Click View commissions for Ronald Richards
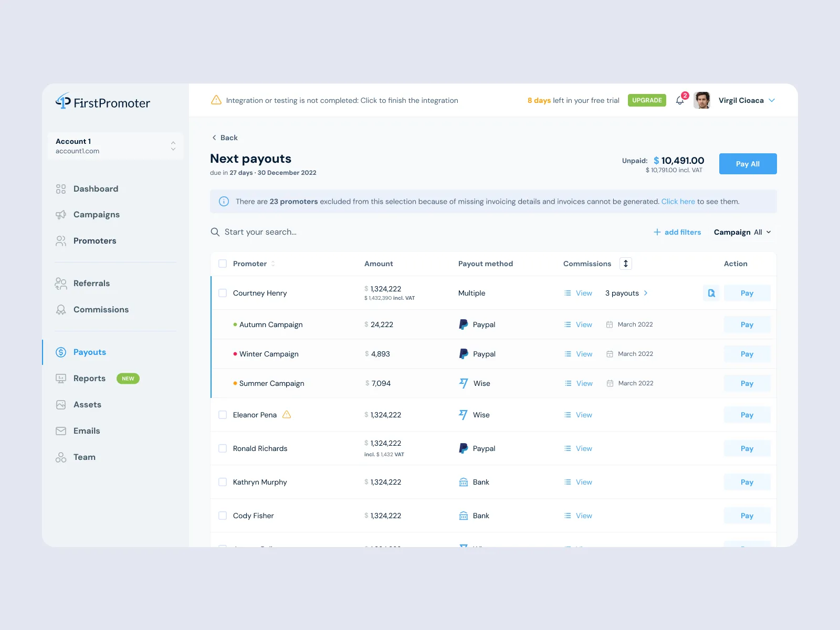The image size is (840, 630). (x=578, y=448)
